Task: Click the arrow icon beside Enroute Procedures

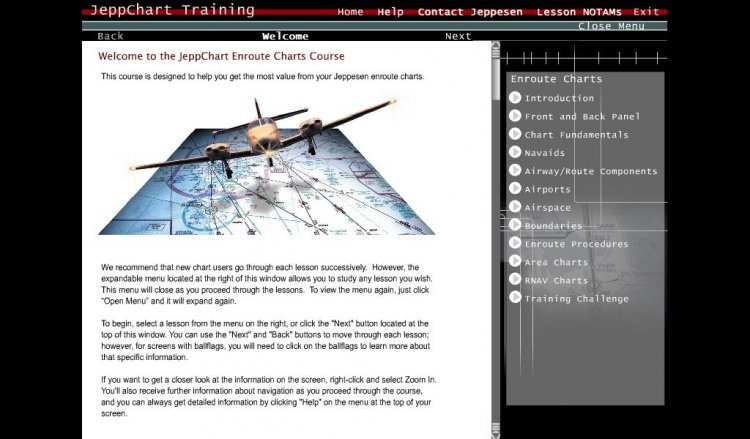Action: [x=515, y=243]
